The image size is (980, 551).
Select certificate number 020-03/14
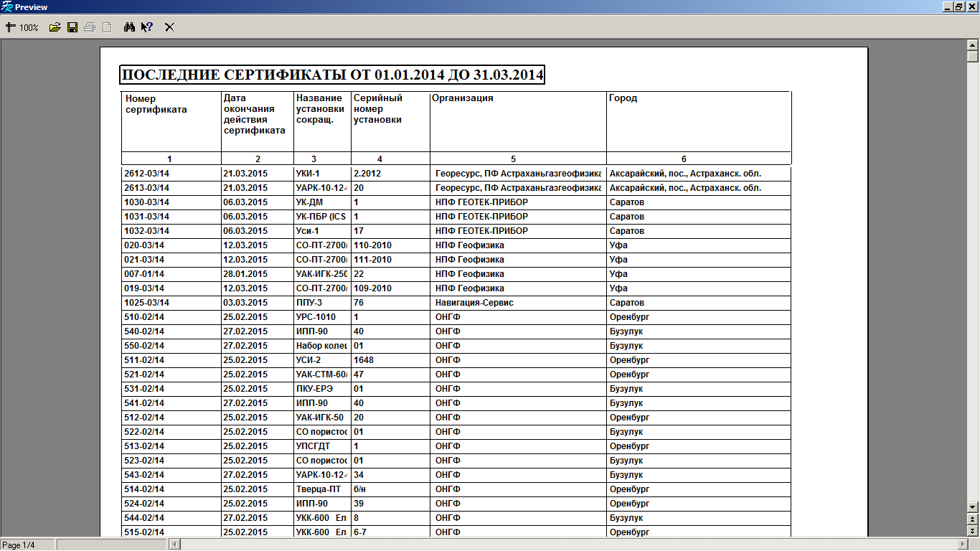pos(144,245)
